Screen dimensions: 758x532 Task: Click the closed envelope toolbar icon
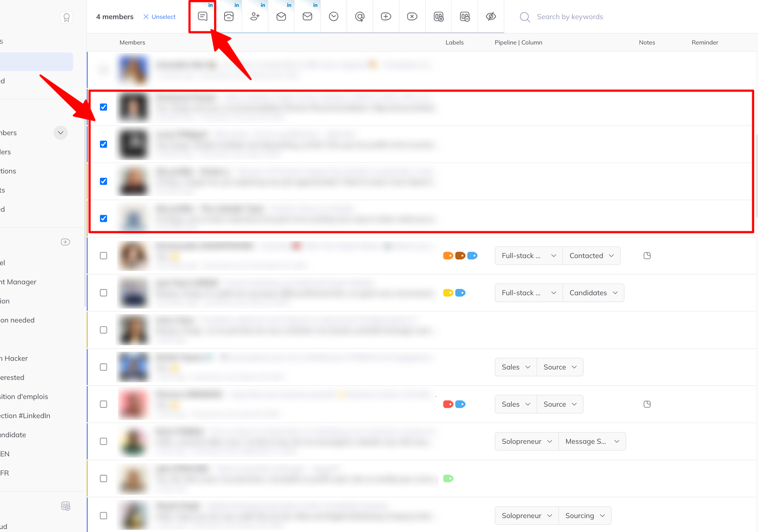[x=307, y=17]
